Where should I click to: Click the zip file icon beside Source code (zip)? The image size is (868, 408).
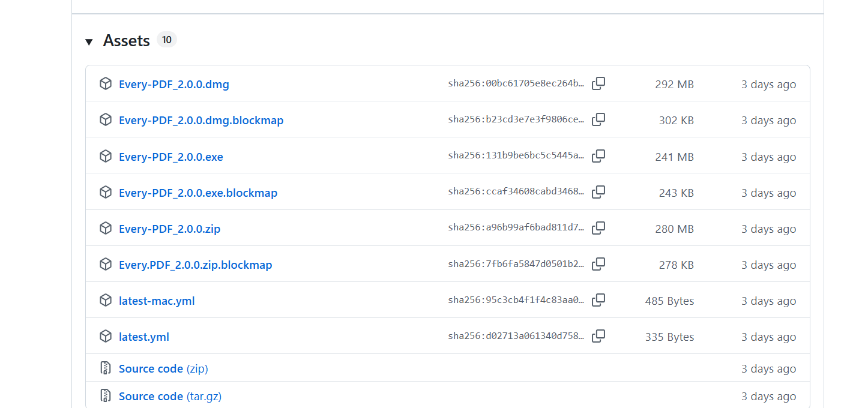106,368
